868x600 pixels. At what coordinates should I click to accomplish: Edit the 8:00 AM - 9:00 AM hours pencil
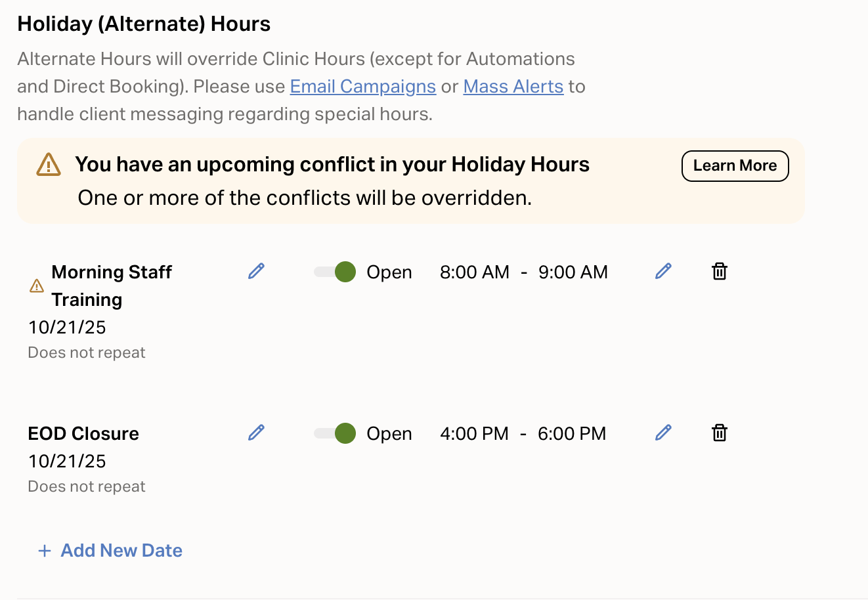663,271
